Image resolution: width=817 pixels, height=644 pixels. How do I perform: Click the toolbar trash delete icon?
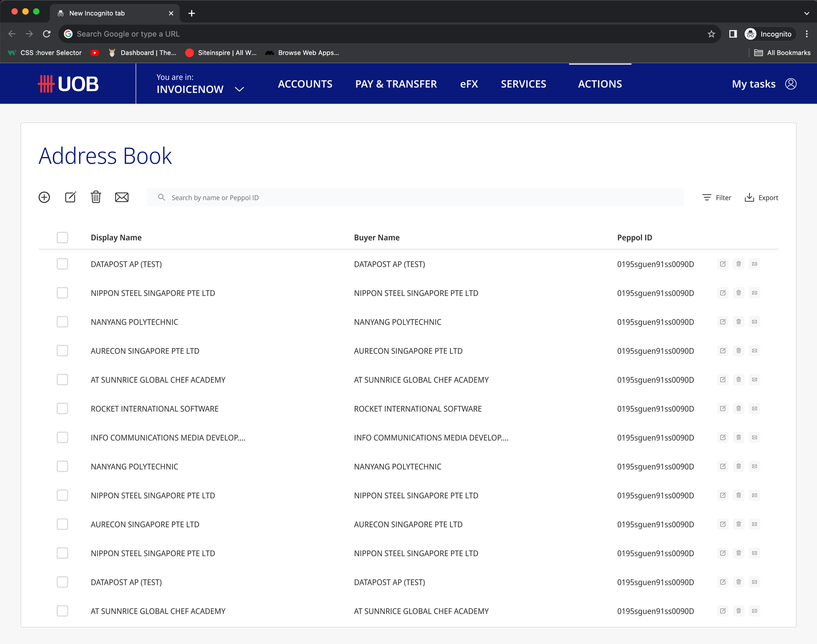(x=96, y=197)
